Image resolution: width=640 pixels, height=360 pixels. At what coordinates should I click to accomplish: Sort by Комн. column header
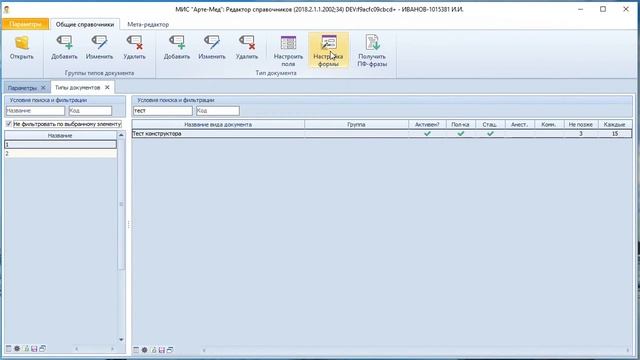click(x=549, y=124)
